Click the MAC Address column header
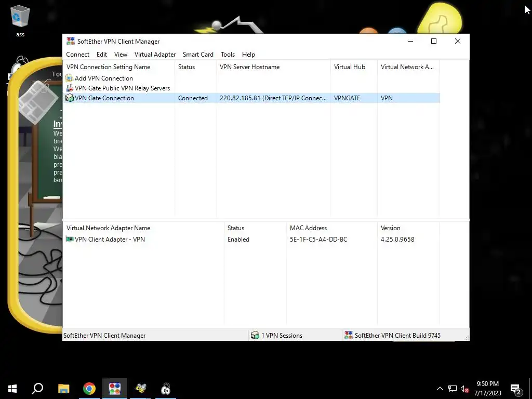Viewport: 532px width, 399px height. [x=332, y=228]
